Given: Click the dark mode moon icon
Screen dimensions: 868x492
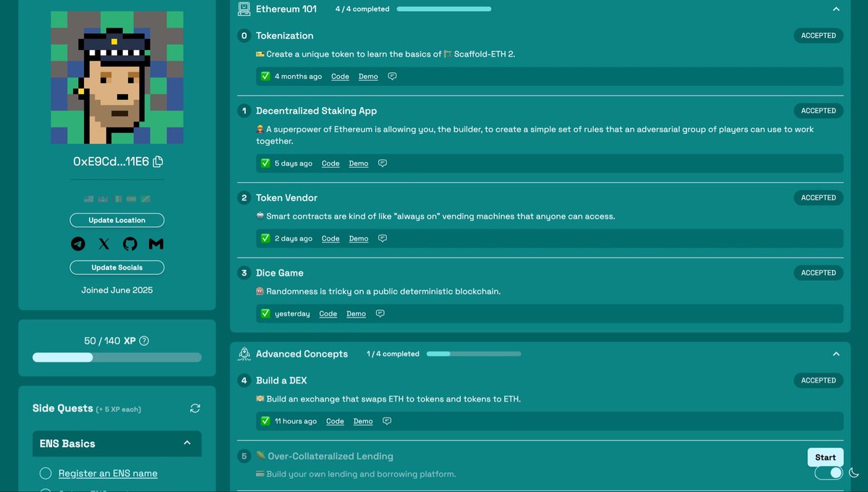Looking at the screenshot, I should coord(854,472).
